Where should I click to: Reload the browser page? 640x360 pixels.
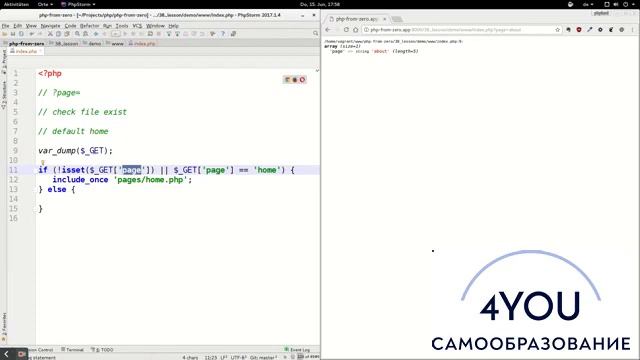[x=346, y=30]
